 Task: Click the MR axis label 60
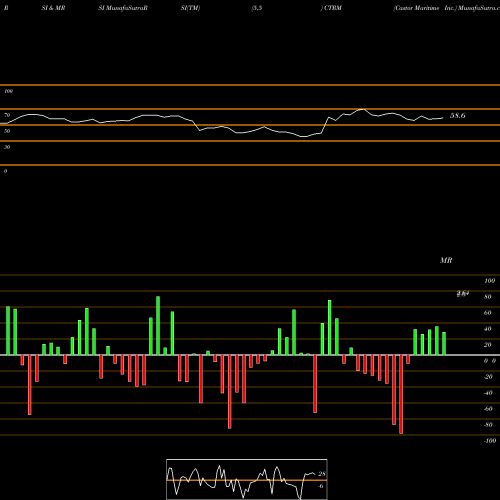coord(488,313)
